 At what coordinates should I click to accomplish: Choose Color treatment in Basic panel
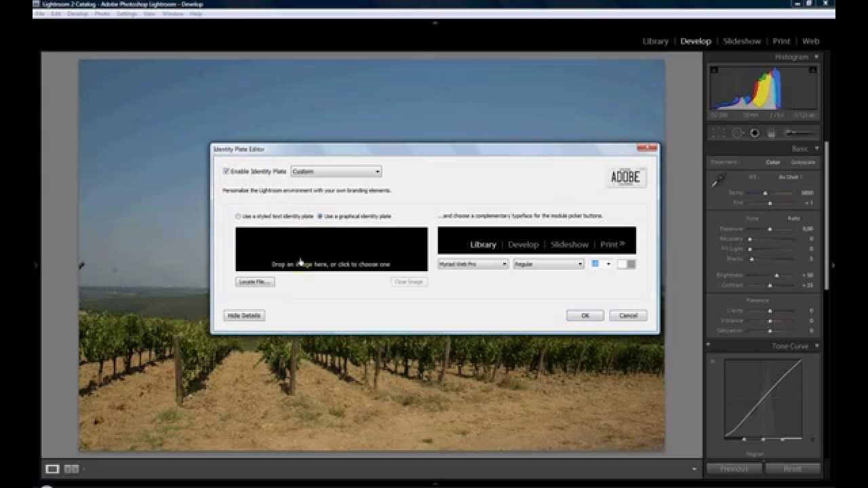pos(772,163)
